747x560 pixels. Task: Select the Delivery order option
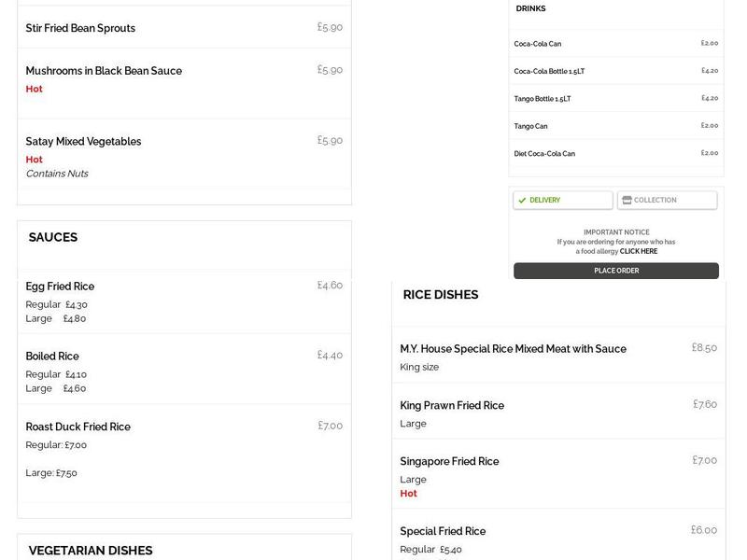tap(563, 201)
